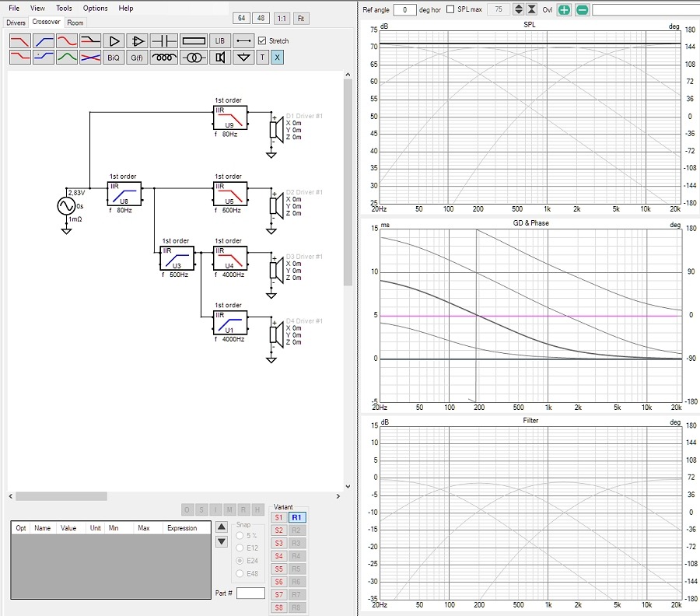Viewport: 700px width, 616px height.
Task: Select the U4 4000Hz low-pass block
Action: [x=230, y=258]
